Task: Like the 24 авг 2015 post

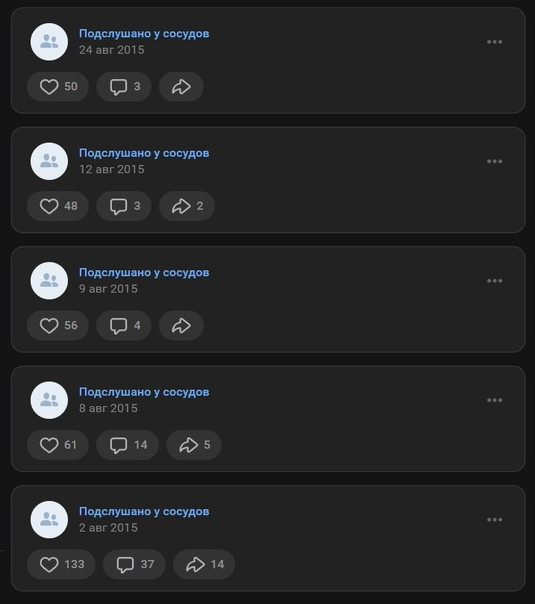Action: tap(58, 87)
